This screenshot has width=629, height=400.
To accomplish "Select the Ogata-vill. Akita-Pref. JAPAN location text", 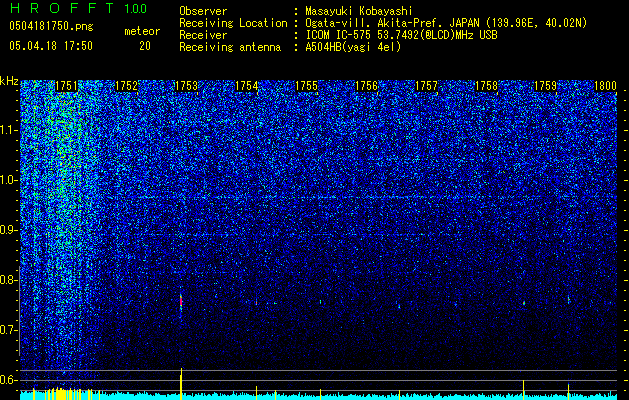I will coord(446,23).
